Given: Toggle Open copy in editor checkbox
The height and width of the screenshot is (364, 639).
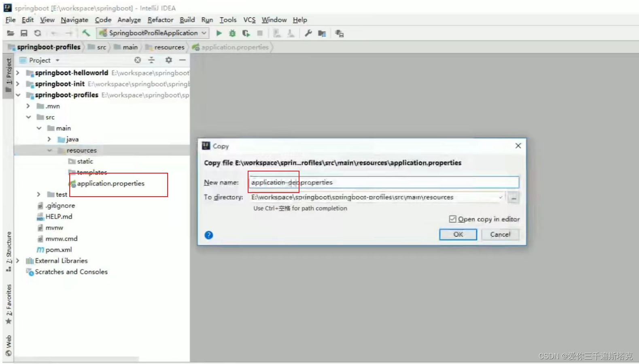Looking at the screenshot, I should 452,219.
